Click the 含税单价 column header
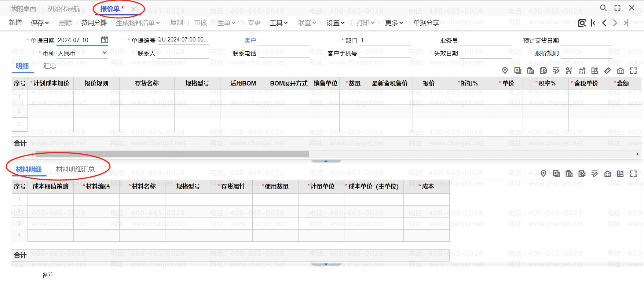Image resolution: width=644 pixels, height=285 pixels. point(585,83)
